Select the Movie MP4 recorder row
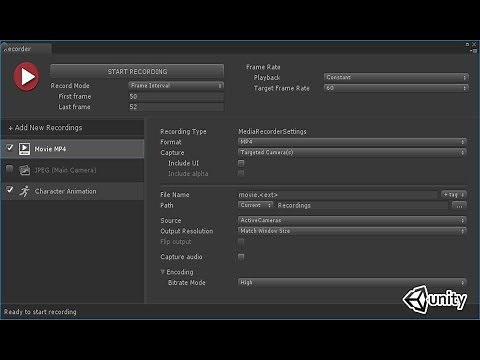 point(73,149)
